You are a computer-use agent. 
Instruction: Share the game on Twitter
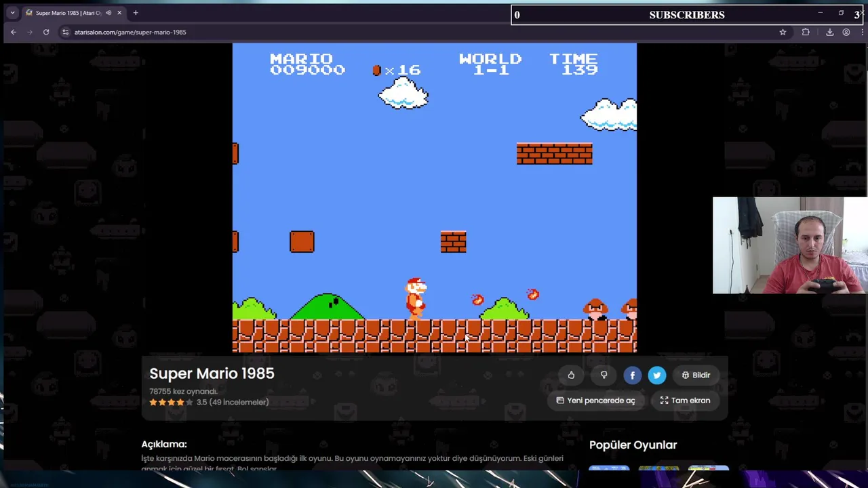657,375
